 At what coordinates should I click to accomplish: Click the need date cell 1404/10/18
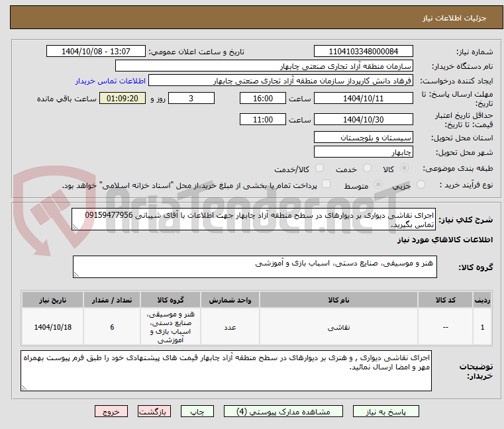(x=53, y=327)
